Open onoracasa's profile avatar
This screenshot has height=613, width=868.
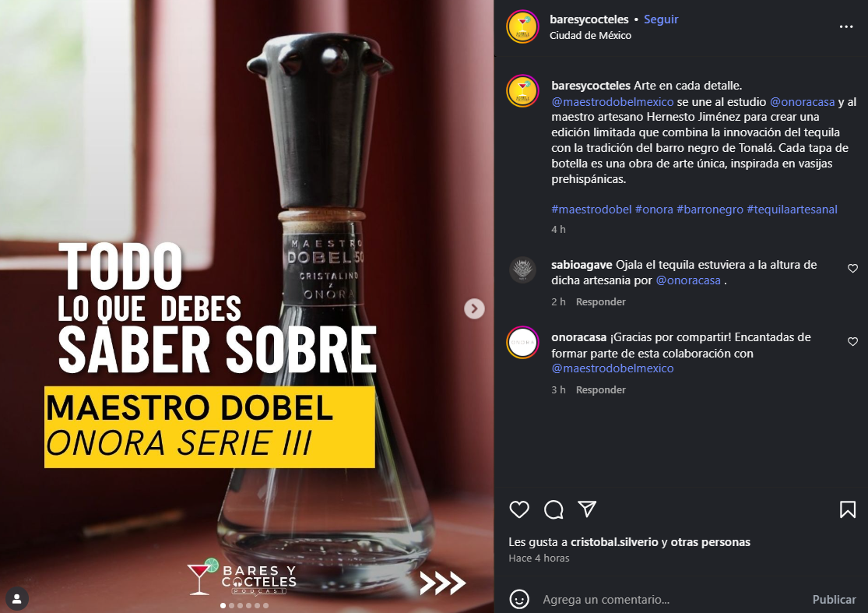coord(522,342)
